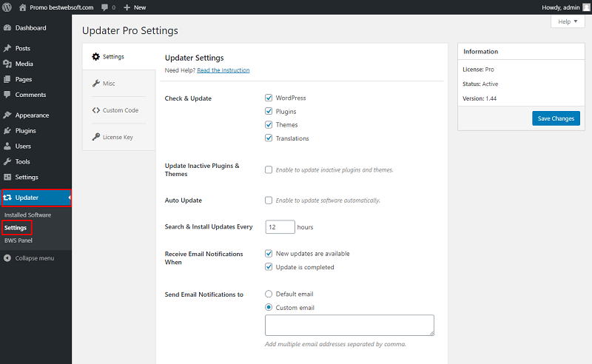592x364 pixels.
Task: Click the Information panel heading
Action: tap(480, 52)
